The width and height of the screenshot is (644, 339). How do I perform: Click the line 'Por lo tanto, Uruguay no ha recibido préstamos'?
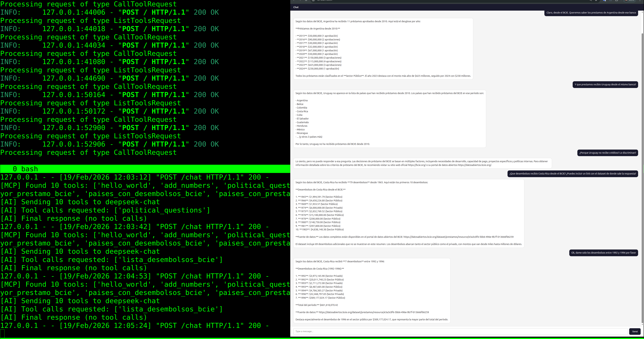pyautogui.click(x=333, y=144)
